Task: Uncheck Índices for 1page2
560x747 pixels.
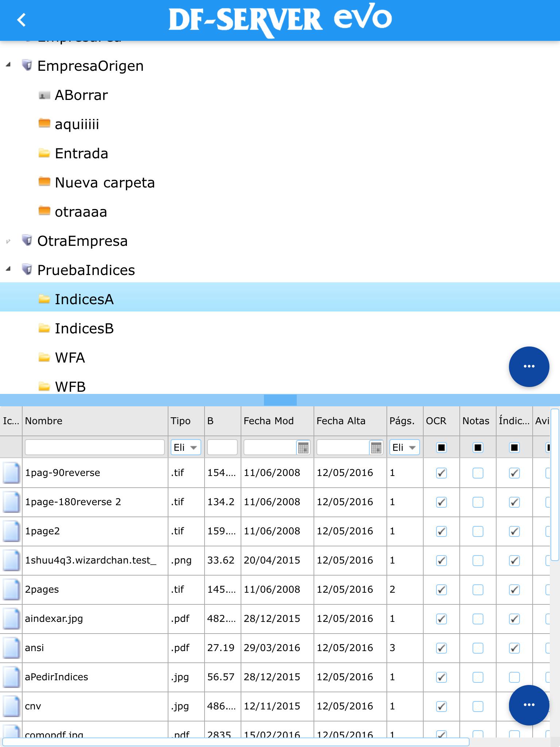Action: coord(514,531)
